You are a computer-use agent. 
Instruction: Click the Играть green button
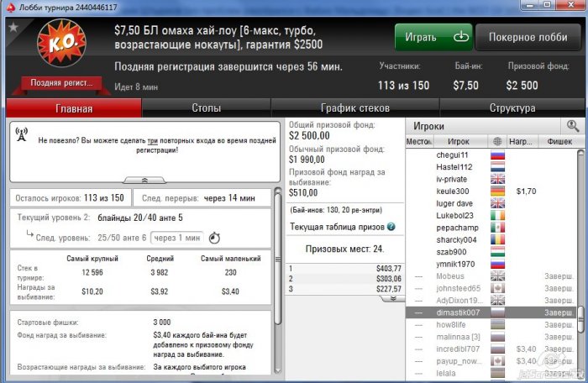tap(433, 37)
